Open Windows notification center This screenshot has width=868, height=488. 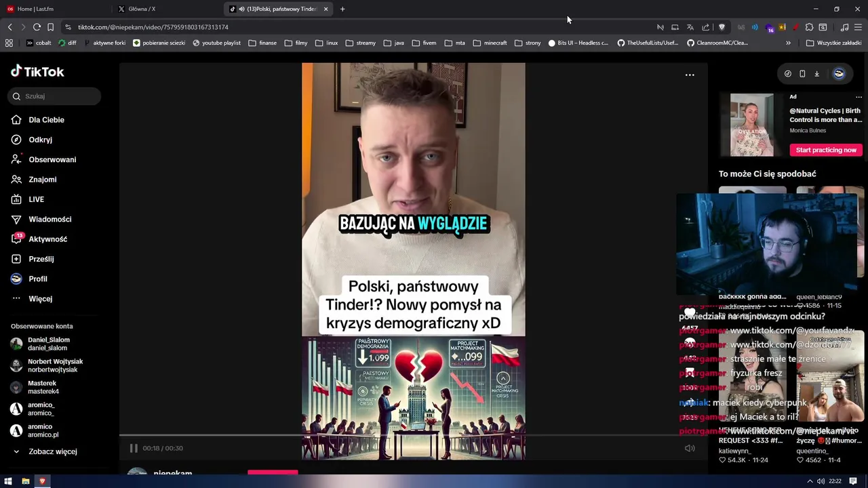pyautogui.click(x=853, y=481)
